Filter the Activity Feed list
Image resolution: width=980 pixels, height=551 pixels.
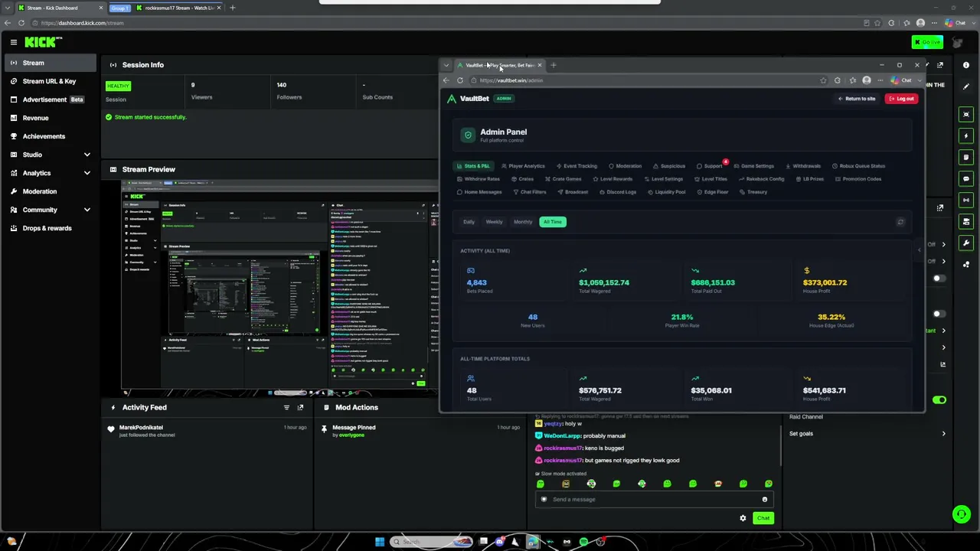point(286,407)
